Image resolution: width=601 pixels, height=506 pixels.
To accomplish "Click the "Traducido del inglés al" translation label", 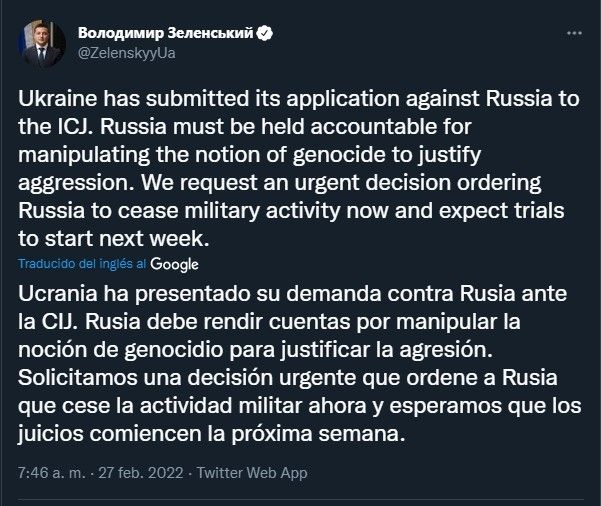I will click(x=83, y=264).
